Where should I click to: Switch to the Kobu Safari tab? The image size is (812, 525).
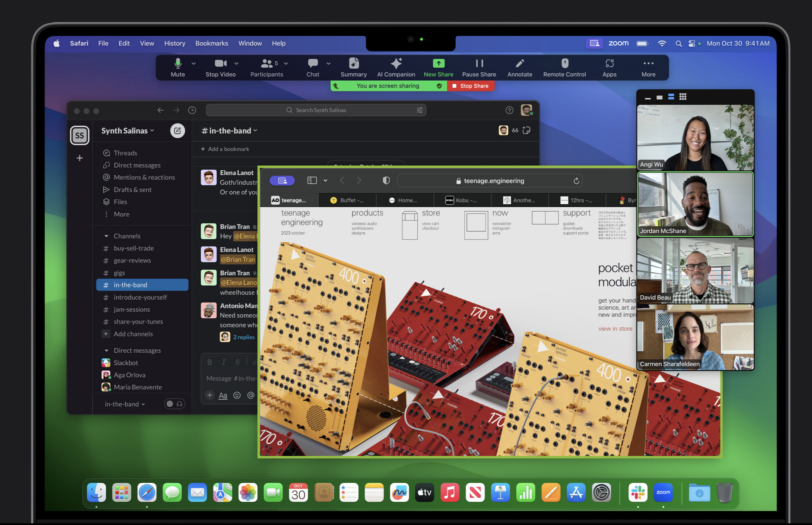click(462, 200)
